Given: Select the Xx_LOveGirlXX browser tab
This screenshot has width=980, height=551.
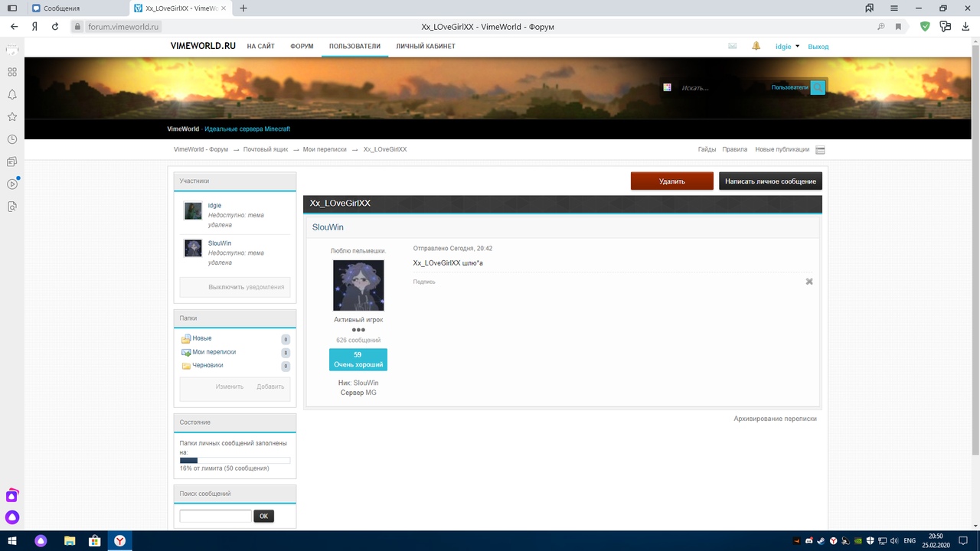Looking at the screenshot, I should click(180, 8).
